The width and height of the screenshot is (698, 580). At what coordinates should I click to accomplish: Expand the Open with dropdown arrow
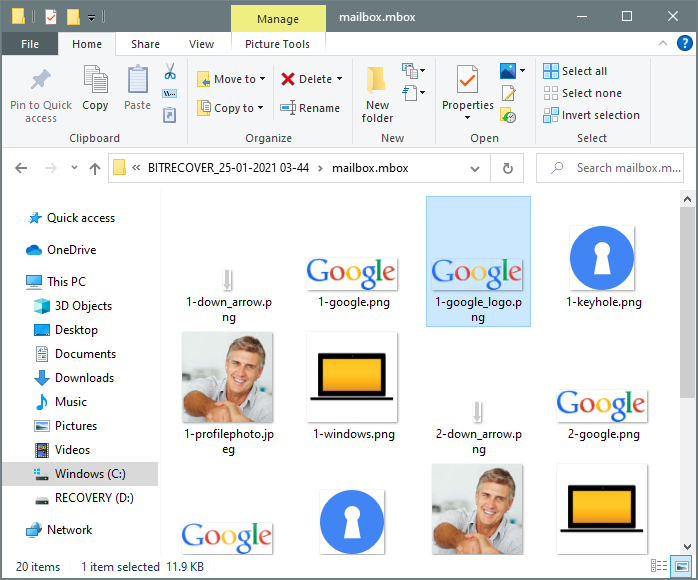[x=523, y=70]
